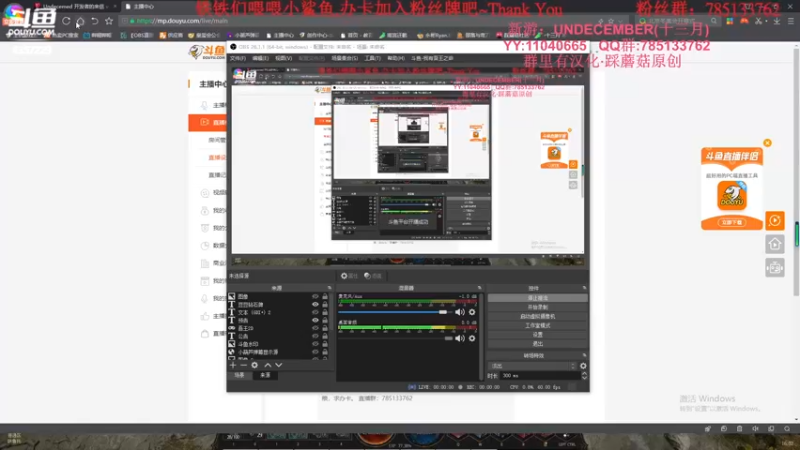The height and width of the screenshot is (450, 800).
Task: Reload the page in browser toolbar
Action: [66, 21]
